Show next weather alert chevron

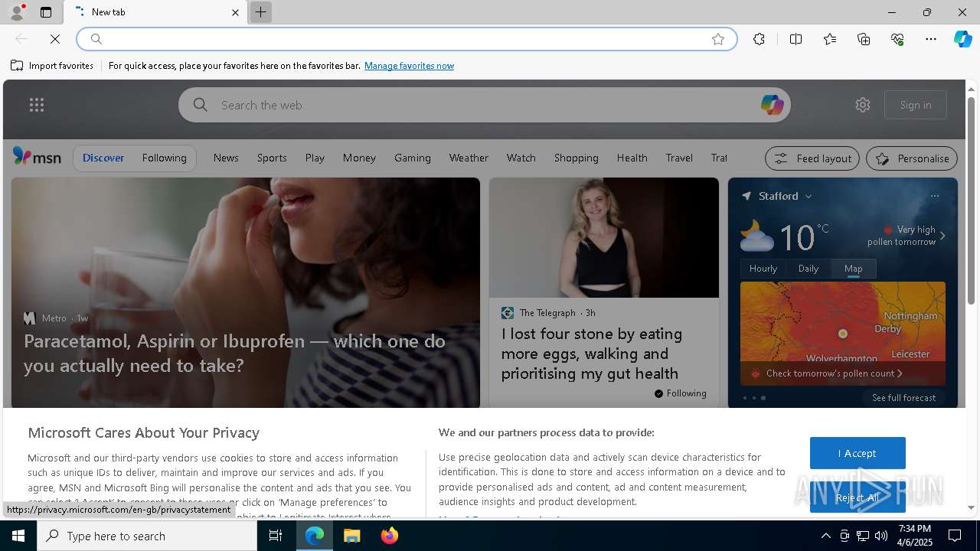[942, 236]
